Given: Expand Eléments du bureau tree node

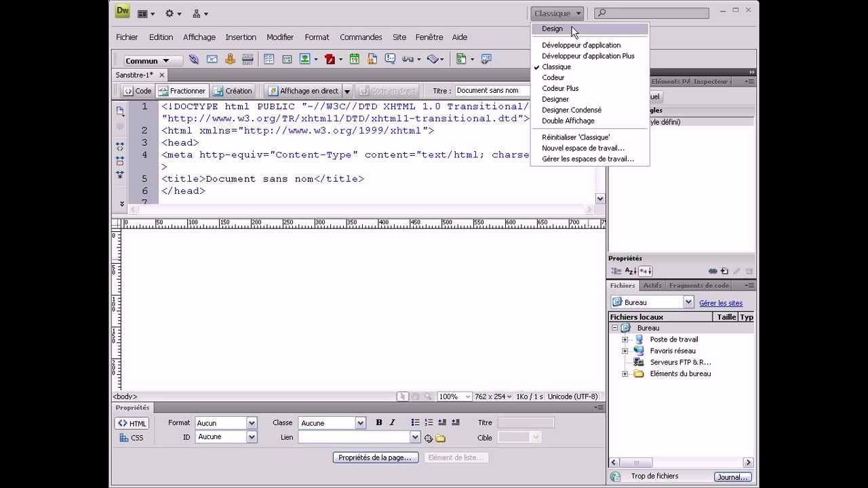Looking at the screenshot, I should [625, 373].
